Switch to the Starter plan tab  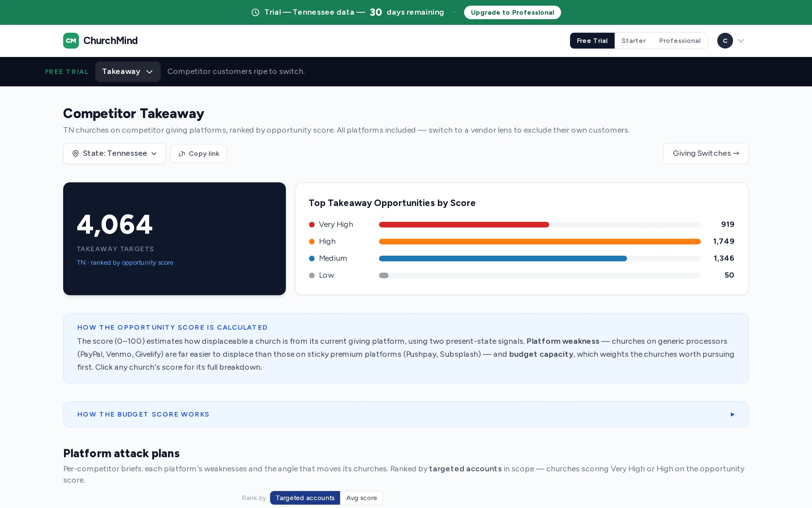click(x=633, y=41)
